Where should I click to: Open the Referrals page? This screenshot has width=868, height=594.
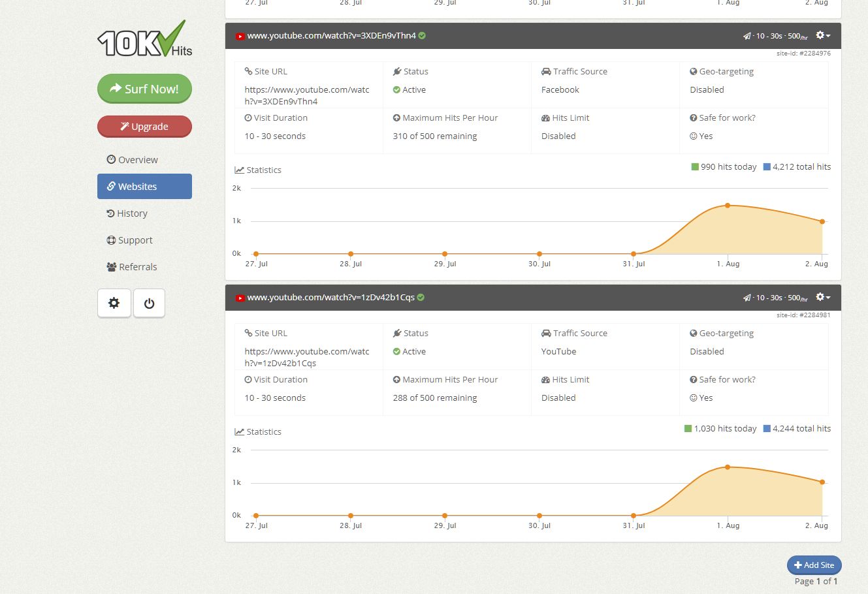(131, 267)
